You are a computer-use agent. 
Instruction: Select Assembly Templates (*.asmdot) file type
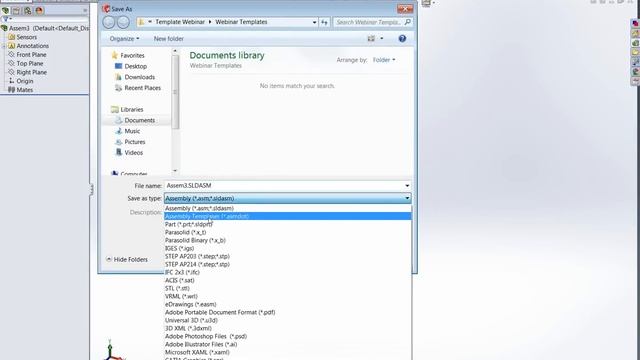[x=287, y=216]
